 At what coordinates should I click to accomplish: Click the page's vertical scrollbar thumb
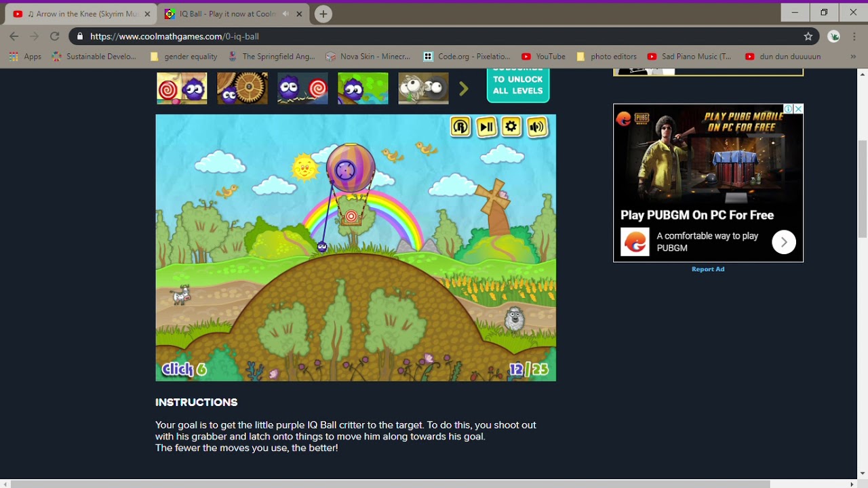click(863, 188)
